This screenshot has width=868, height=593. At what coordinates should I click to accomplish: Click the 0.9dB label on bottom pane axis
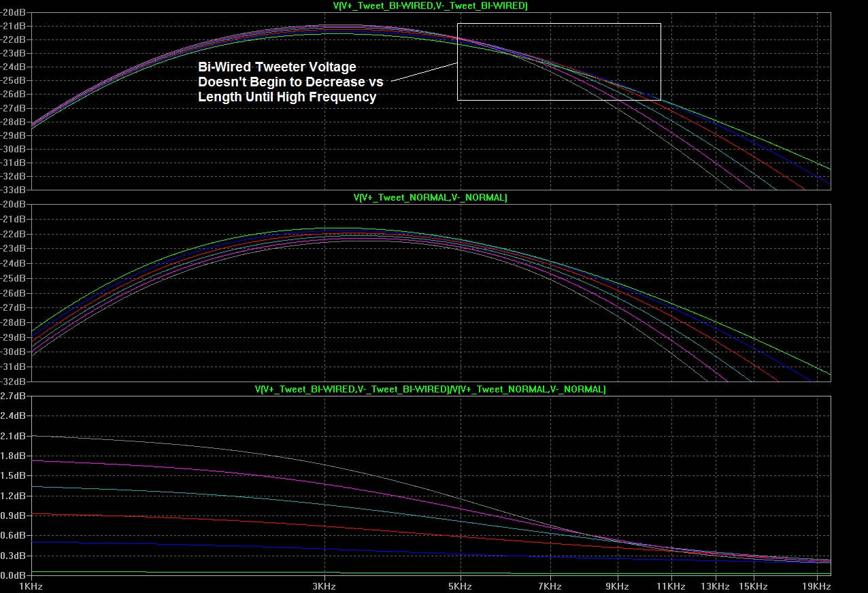pyautogui.click(x=13, y=515)
